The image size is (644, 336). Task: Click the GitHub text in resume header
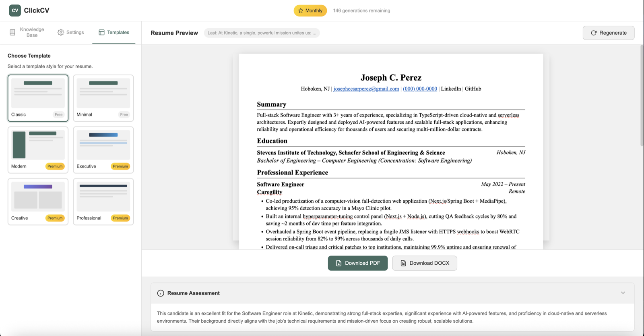(473, 89)
